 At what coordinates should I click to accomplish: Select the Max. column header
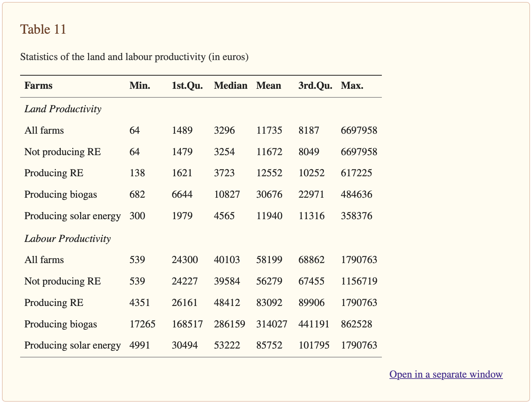tap(352, 86)
